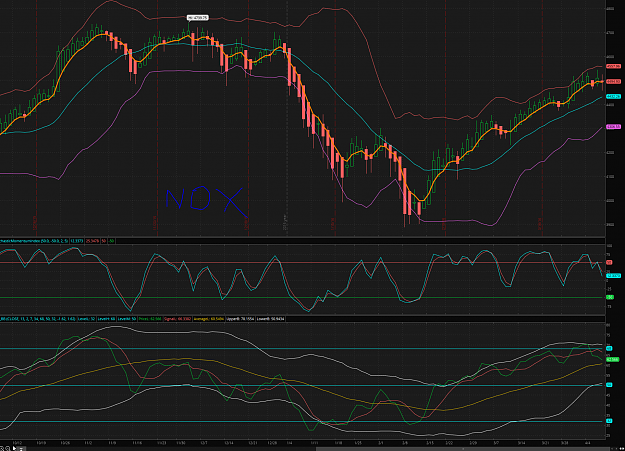The image size is (625, 451).
Task: Click the magenta lower band price tag
Action: coord(613,127)
